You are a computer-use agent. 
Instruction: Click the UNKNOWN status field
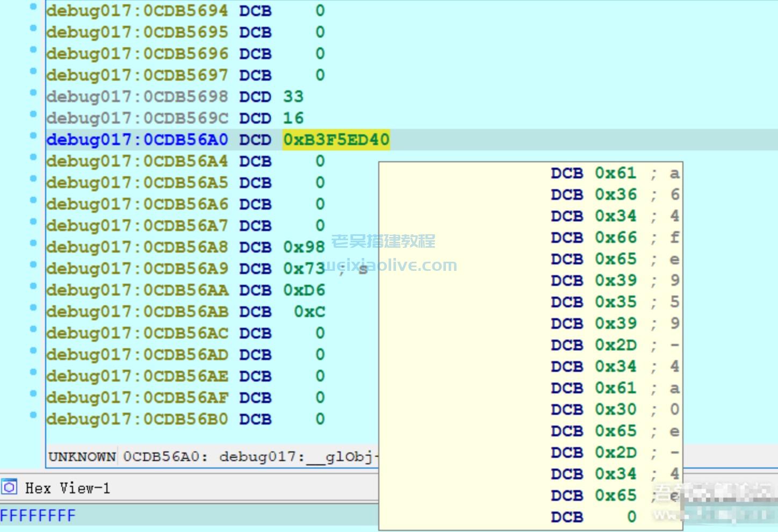point(82,457)
